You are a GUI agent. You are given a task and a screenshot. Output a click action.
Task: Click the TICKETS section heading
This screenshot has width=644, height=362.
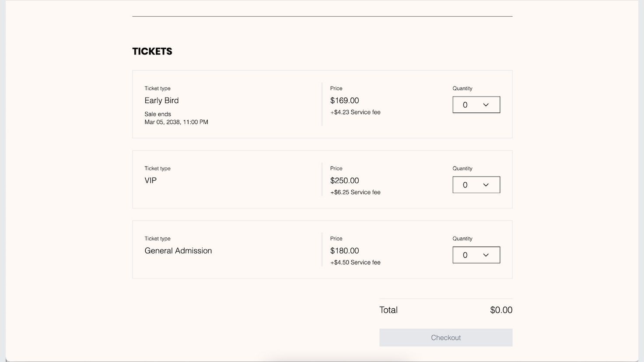(152, 52)
